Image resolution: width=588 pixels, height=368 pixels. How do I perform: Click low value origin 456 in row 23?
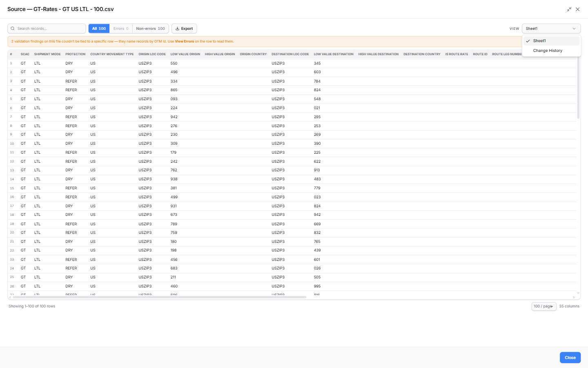(174, 260)
